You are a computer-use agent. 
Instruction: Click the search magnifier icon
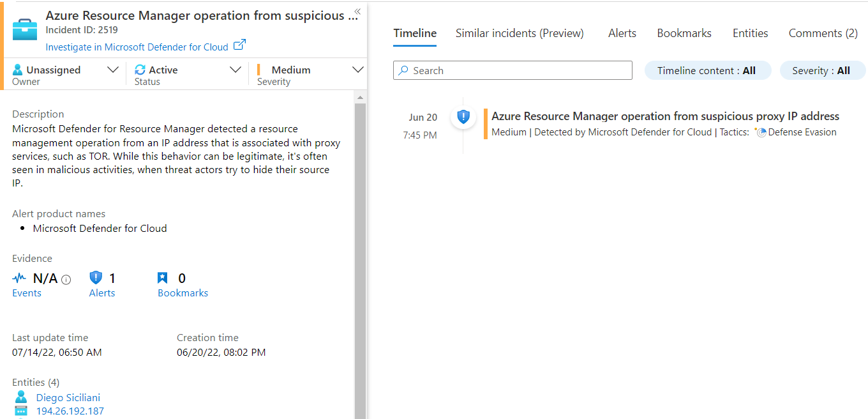point(403,70)
